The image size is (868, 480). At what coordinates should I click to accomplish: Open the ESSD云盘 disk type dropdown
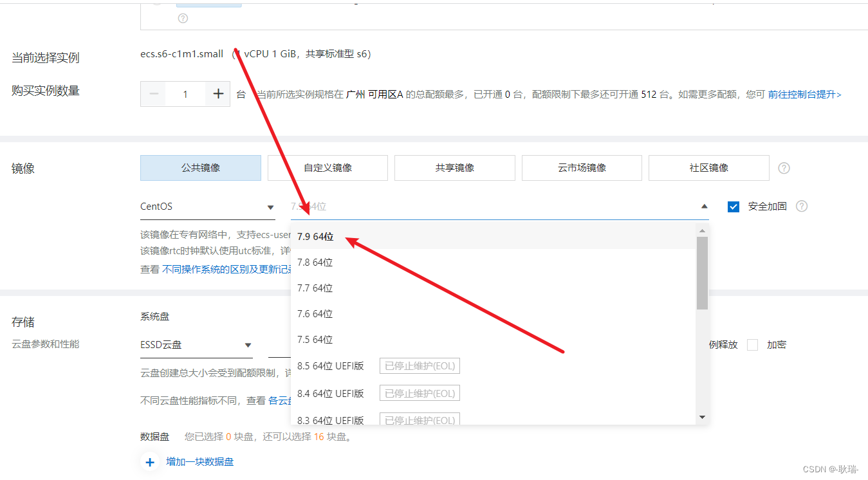coord(196,346)
